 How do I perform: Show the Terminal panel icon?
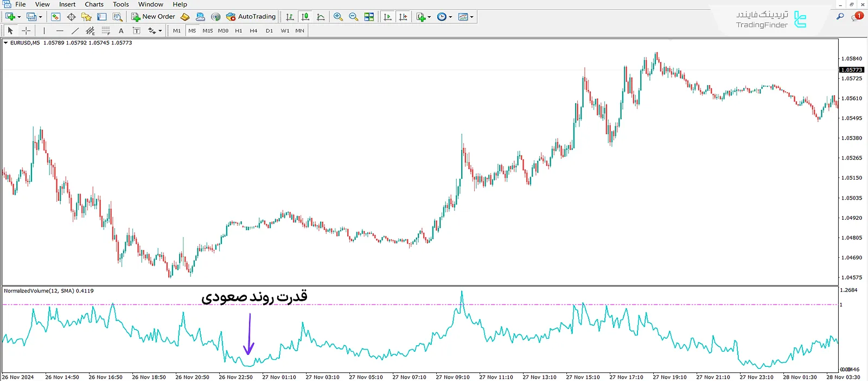pyautogui.click(x=101, y=17)
